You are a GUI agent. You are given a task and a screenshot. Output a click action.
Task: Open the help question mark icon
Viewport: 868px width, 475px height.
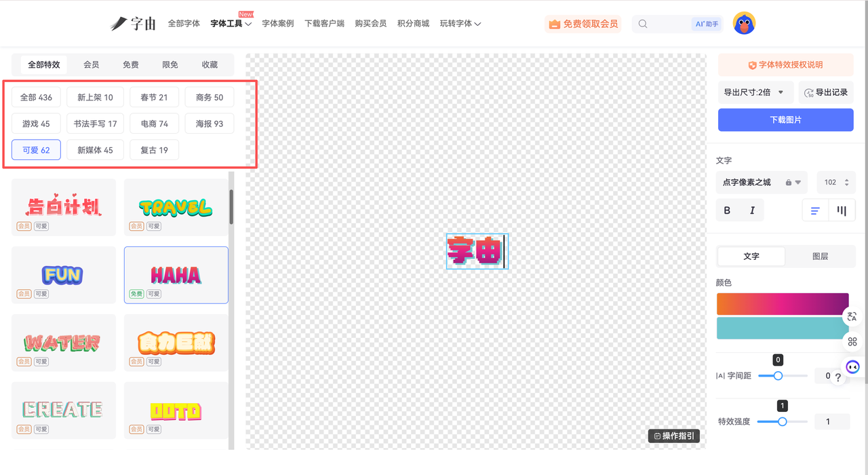(838, 378)
